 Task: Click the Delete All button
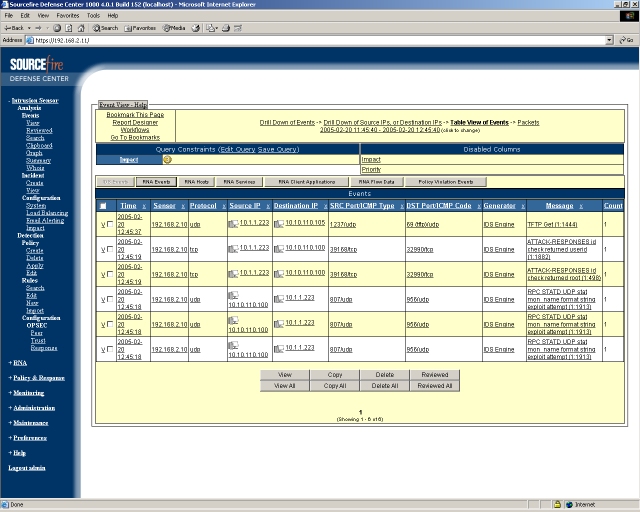pyautogui.click(x=385, y=386)
